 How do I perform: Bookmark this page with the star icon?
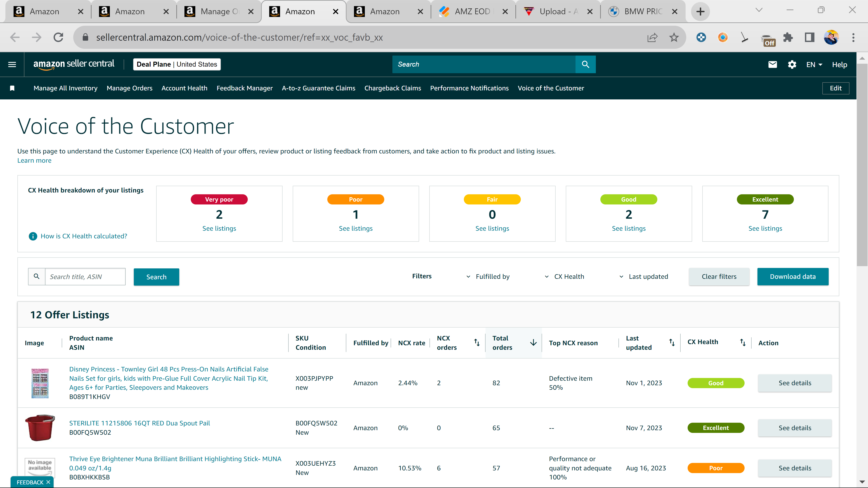(x=674, y=37)
